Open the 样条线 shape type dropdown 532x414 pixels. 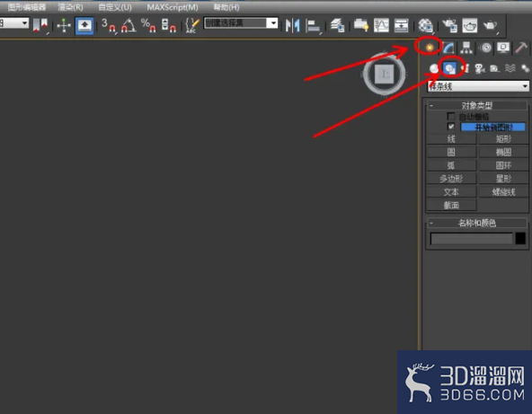click(x=478, y=86)
